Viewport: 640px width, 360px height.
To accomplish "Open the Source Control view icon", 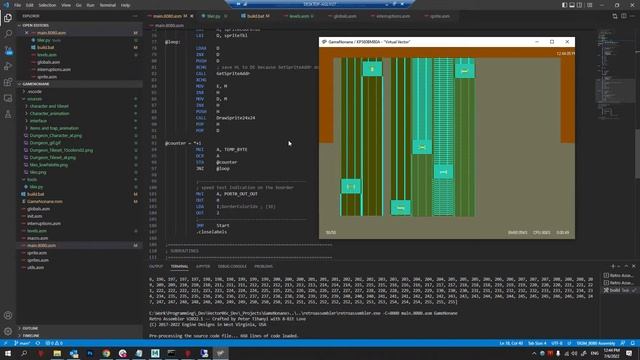I will (8, 50).
